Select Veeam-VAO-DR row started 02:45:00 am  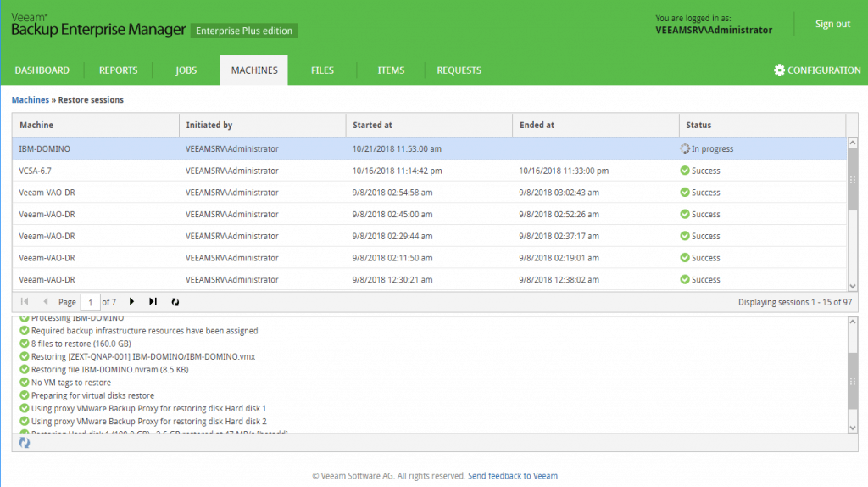coord(429,214)
